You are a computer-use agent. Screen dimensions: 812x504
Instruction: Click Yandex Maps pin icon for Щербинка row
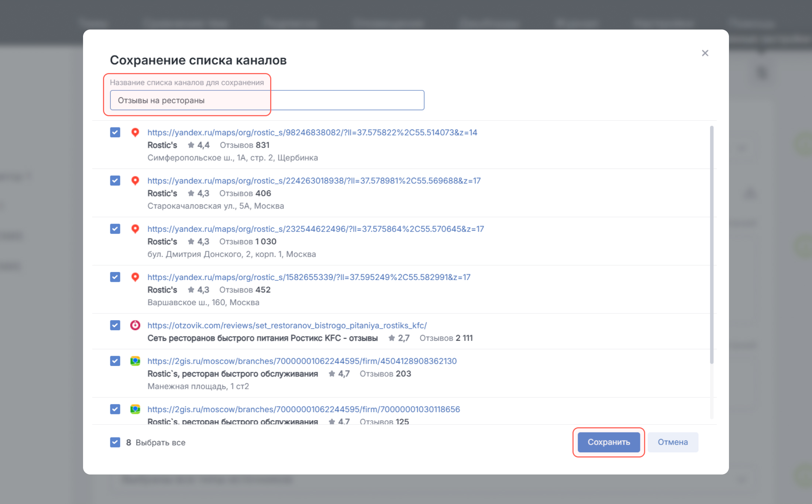coord(135,132)
